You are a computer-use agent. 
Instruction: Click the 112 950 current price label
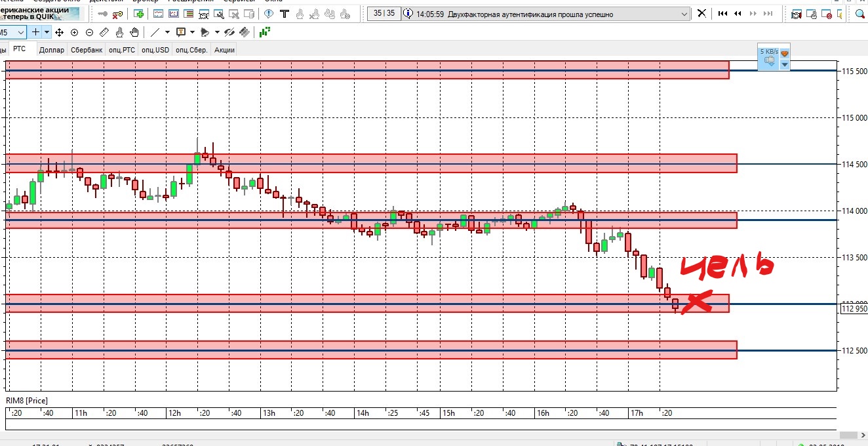pos(854,309)
